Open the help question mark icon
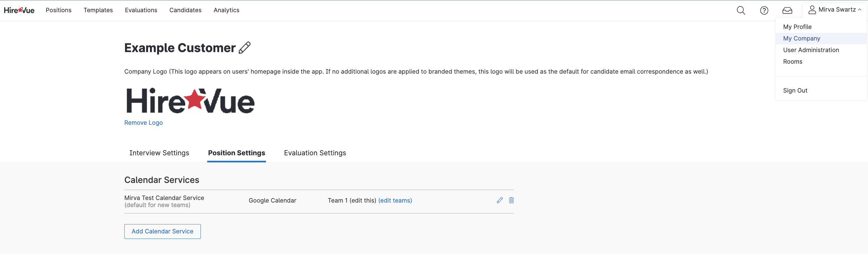The image size is (868, 254). coord(764,11)
